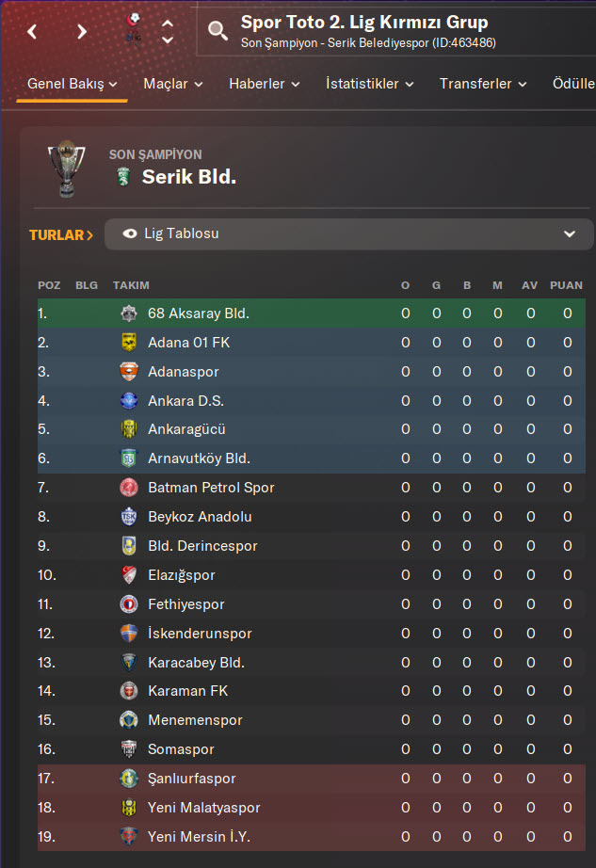Click the Adanaspor club badge
The width and height of the screenshot is (596, 868).
[129, 372]
